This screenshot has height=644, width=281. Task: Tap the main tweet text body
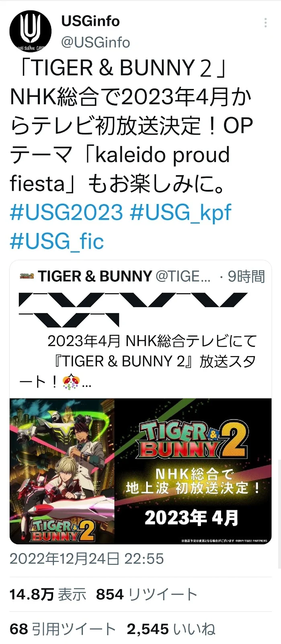pos(132,126)
